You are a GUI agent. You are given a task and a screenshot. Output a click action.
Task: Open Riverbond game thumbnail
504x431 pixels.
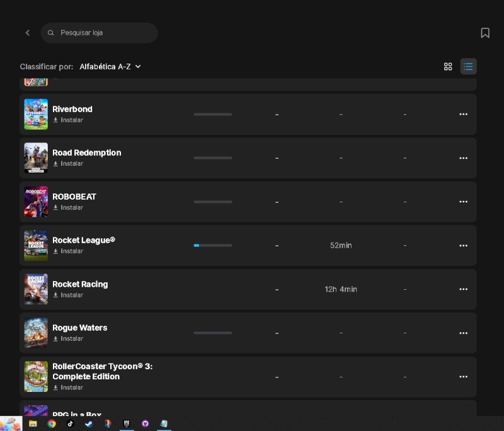tap(36, 114)
